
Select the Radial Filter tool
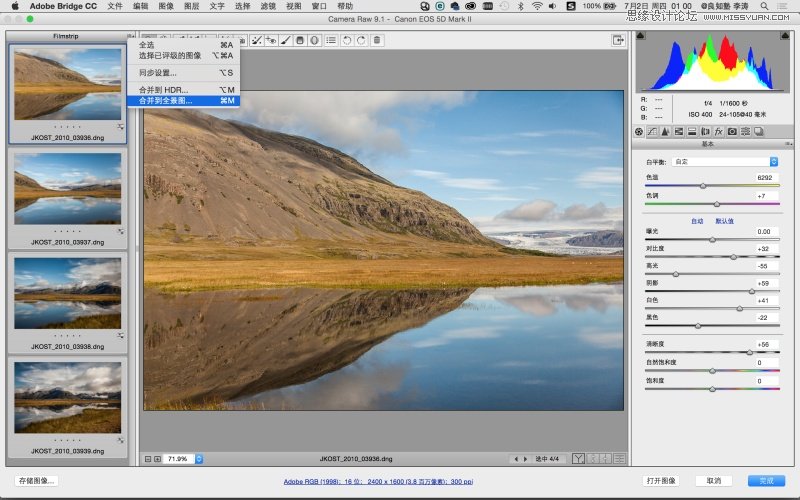[314, 40]
